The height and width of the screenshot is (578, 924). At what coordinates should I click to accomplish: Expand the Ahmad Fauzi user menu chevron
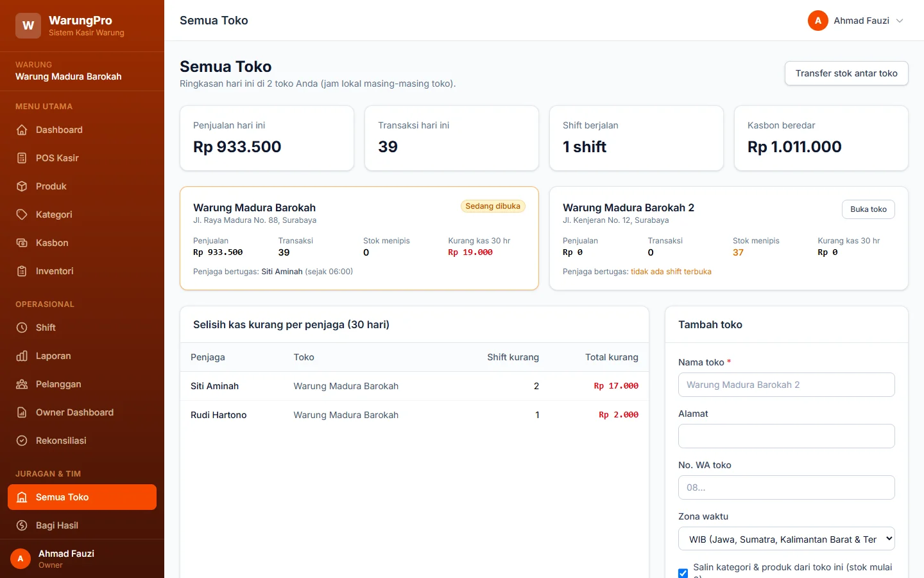pyautogui.click(x=900, y=21)
